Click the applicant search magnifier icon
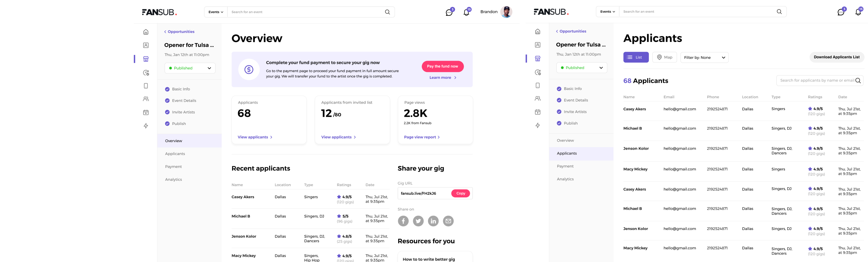Image resolution: width=868 pixels, height=262 pixels. coord(858,80)
